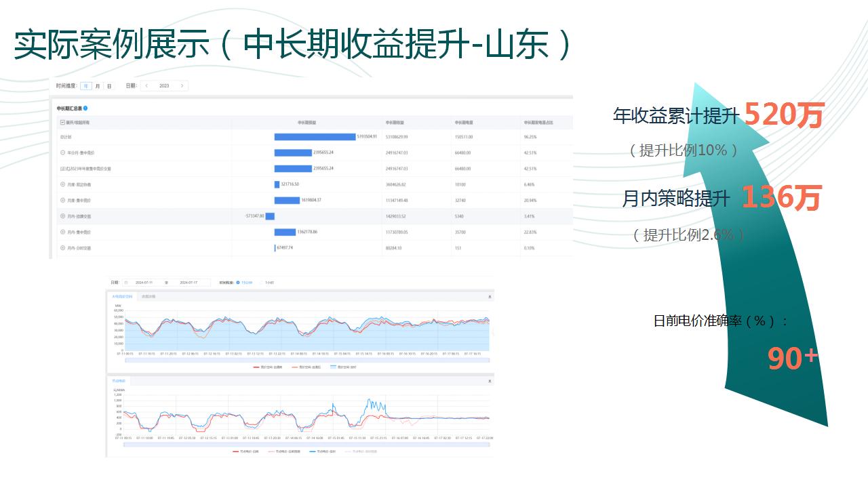The height and width of the screenshot is (488, 868).
Task: Click the 520万 annual revenue figure
Action: pyautogui.click(x=784, y=115)
